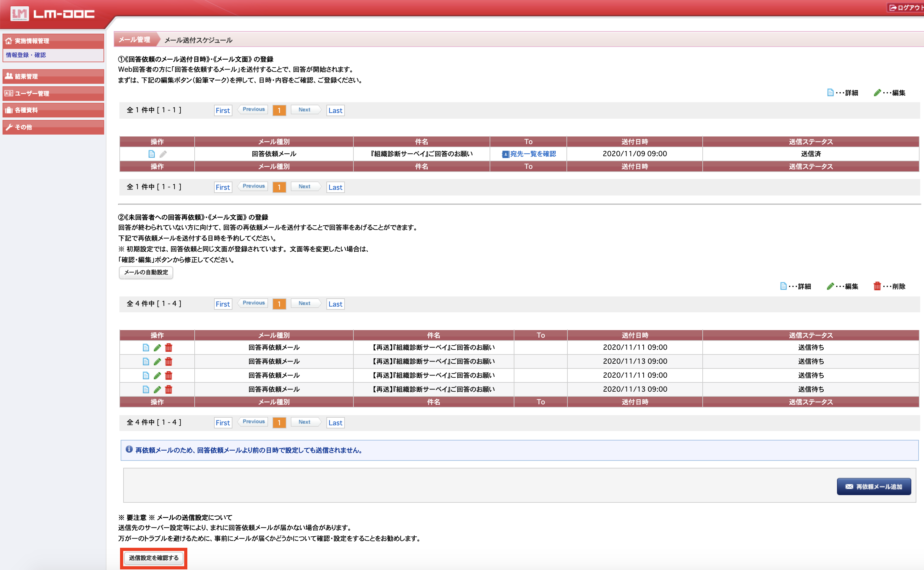924x570 pixels.
Task: Click 再依頼メール追加 button
Action: tap(874, 487)
